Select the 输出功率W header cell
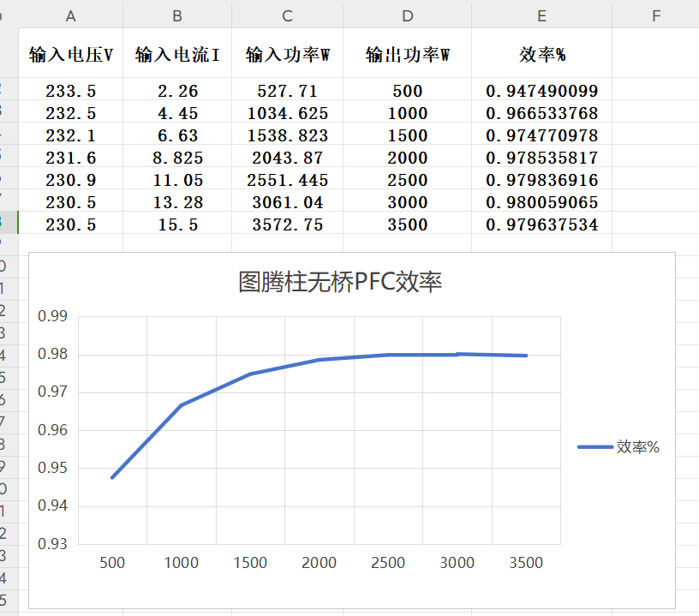 tap(407, 52)
